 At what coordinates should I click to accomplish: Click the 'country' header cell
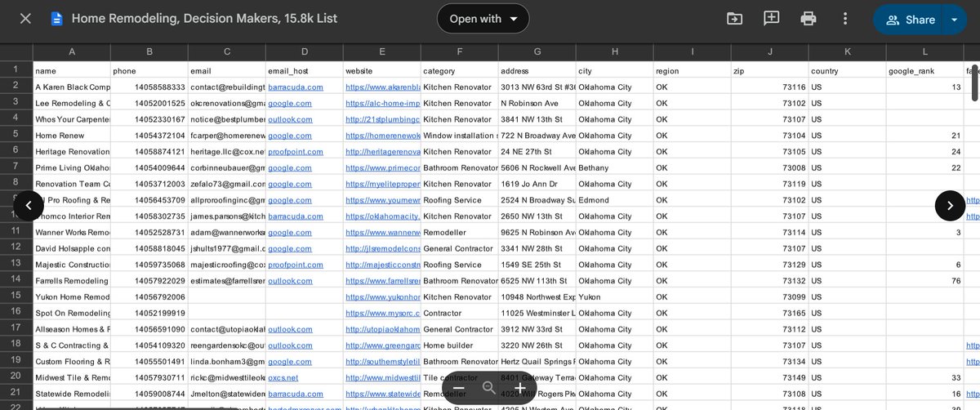tap(847, 71)
